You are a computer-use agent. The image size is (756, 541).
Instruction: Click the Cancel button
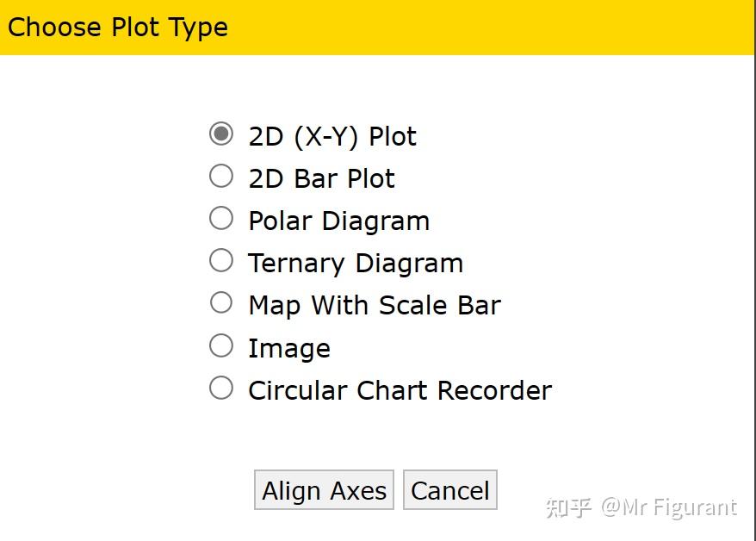(x=450, y=489)
